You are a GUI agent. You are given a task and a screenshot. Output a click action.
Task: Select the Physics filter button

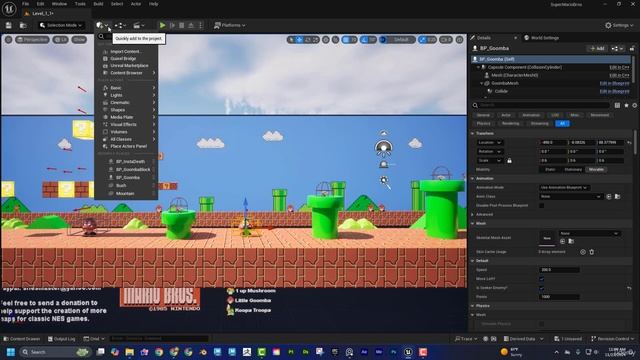pyautogui.click(x=484, y=123)
